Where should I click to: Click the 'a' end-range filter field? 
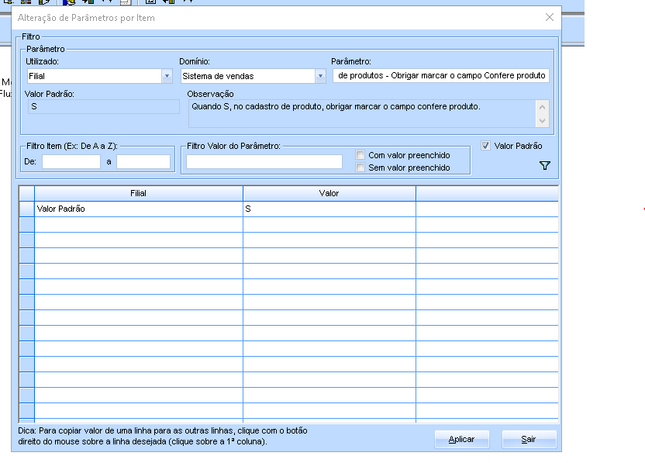pos(143,161)
